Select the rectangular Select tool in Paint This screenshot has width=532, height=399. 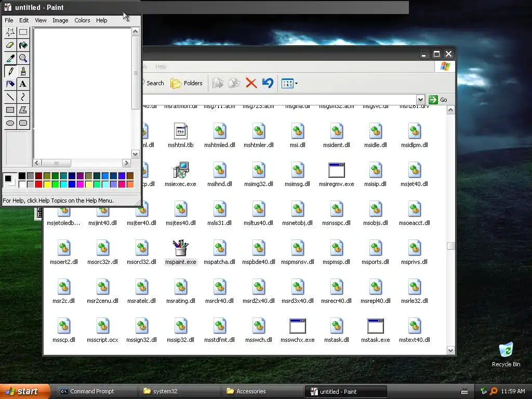23,32
